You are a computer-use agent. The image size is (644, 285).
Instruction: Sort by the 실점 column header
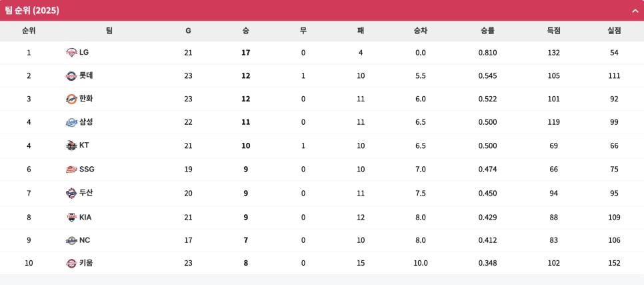614,31
